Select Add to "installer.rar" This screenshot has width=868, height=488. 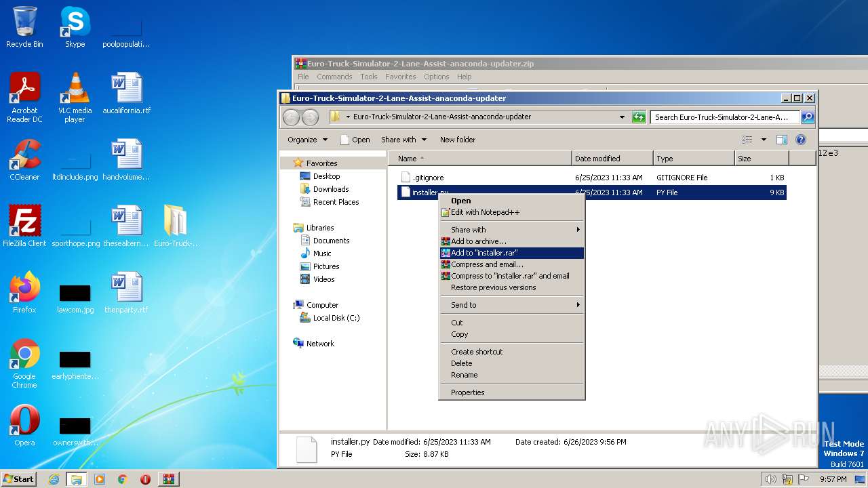point(511,253)
